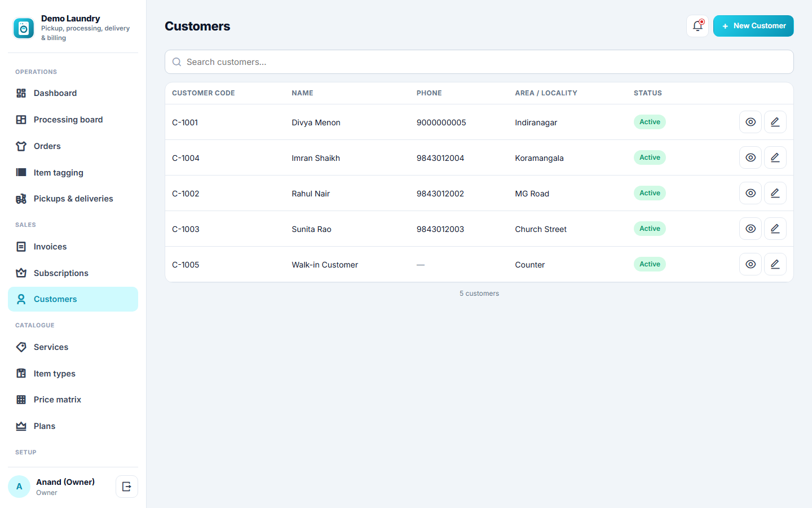Focus the Search customers field

tap(479, 62)
